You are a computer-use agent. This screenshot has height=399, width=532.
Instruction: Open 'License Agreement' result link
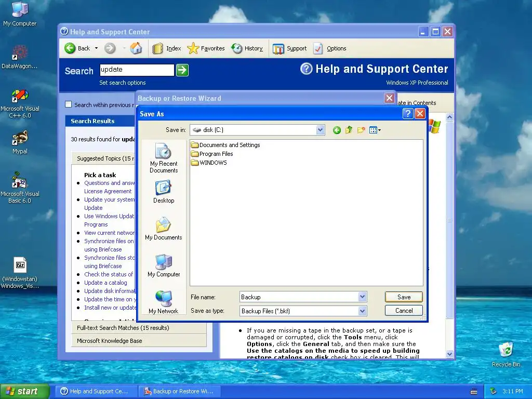(x=108, y=191)
